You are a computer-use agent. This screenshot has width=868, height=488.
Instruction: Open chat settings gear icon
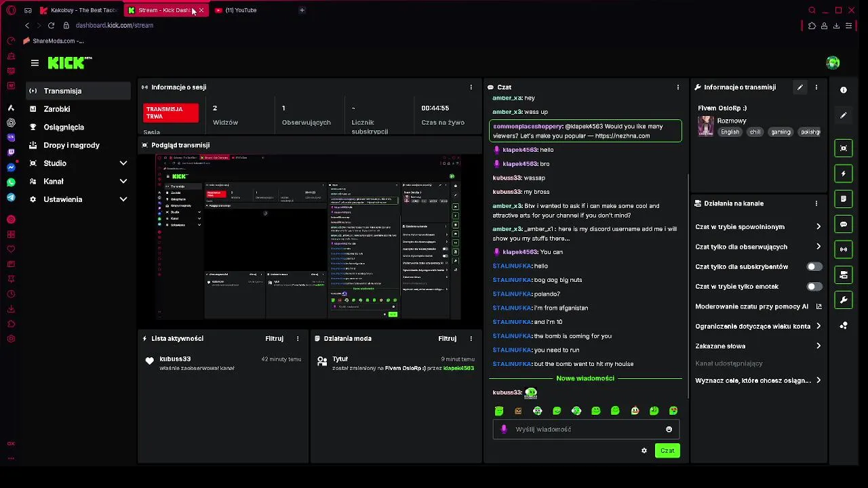pyautogui.click(x=644, y=451)
